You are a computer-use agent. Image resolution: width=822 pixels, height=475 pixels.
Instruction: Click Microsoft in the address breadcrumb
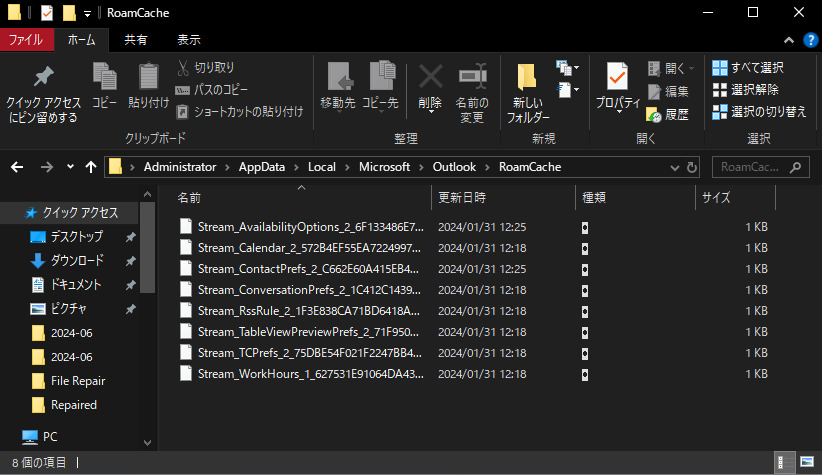384,167
